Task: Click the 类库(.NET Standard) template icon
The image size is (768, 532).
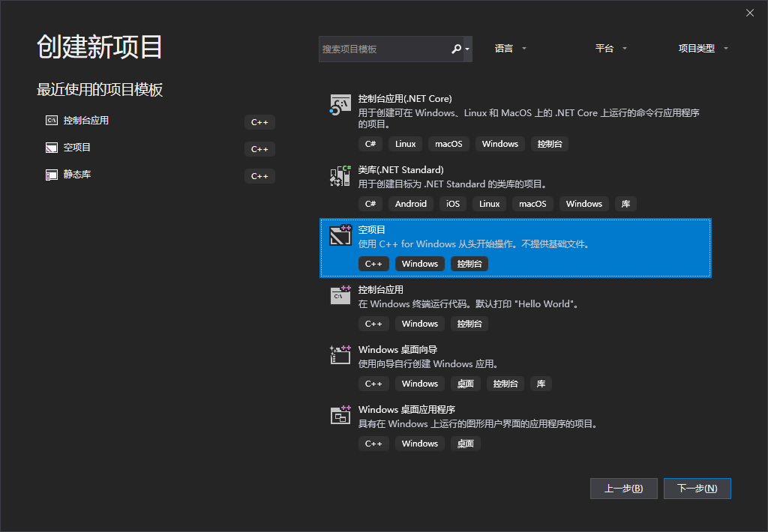Action: pos(340,175)
